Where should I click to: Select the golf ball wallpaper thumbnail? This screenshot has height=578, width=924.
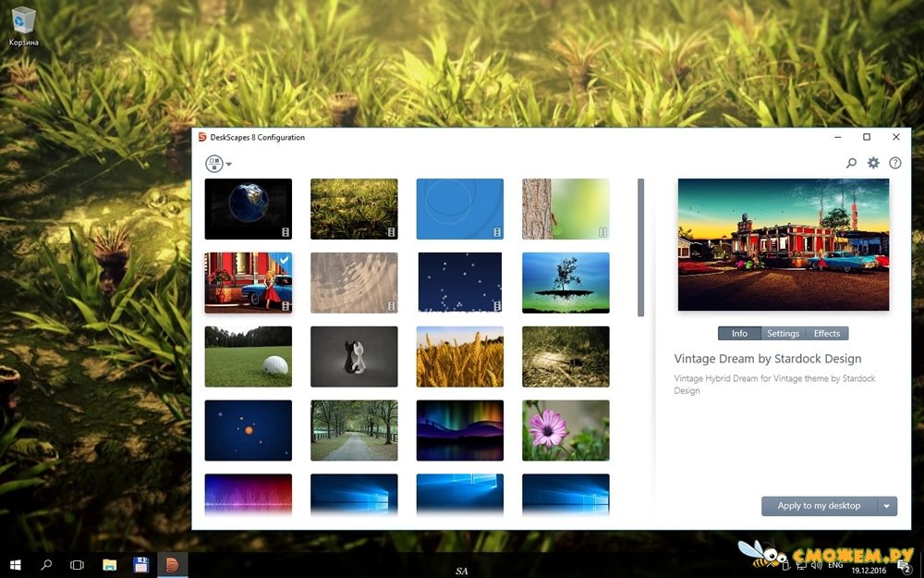248,356
